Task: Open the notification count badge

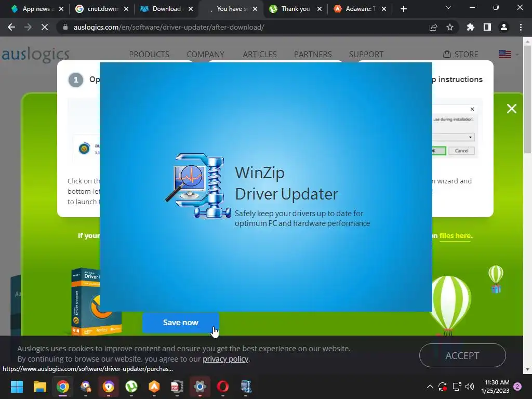Action: 517,387
